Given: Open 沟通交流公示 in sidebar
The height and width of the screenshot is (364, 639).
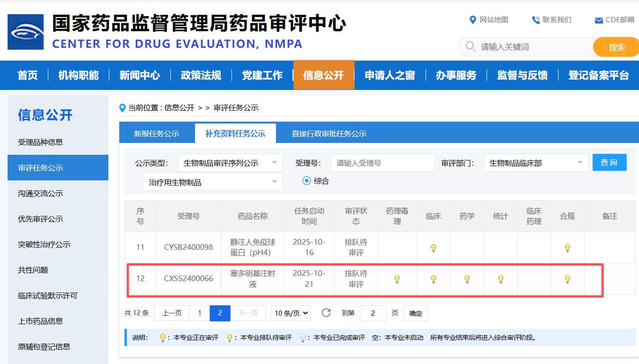Looking at the screenshot, I should coord(58,193).
